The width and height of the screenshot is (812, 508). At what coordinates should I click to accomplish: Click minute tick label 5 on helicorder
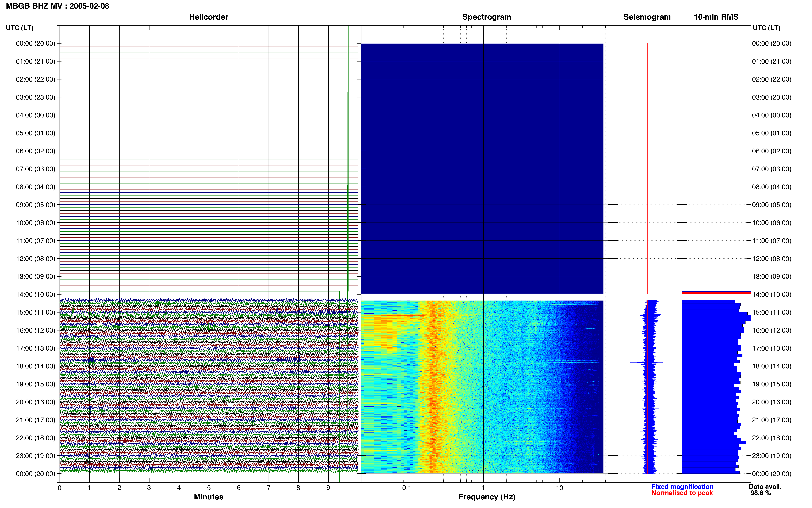point(209,488)
